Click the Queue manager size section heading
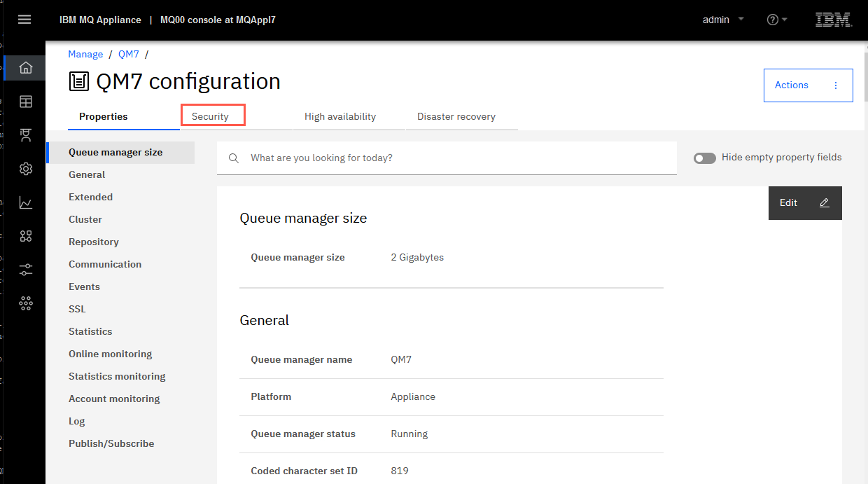Image resolution: width=868 pixels, height=484 pixels. pos(303,219)
